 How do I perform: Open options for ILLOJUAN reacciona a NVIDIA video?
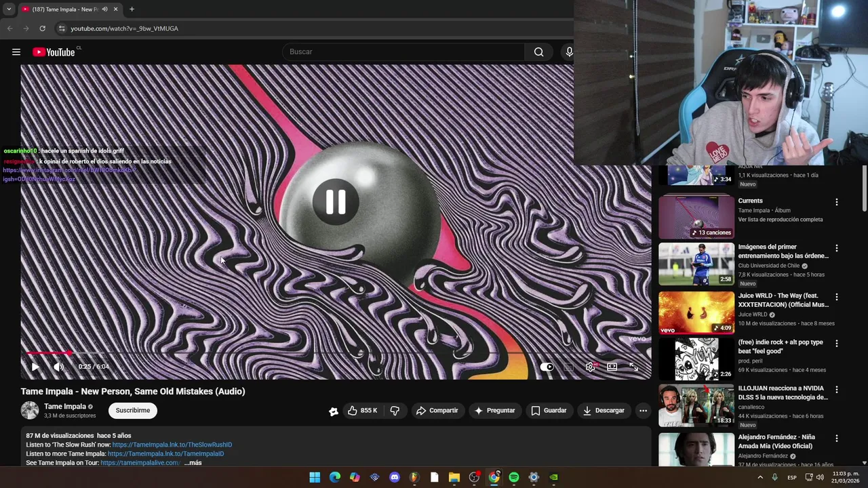pyautogui.click(x=836, y=390)
